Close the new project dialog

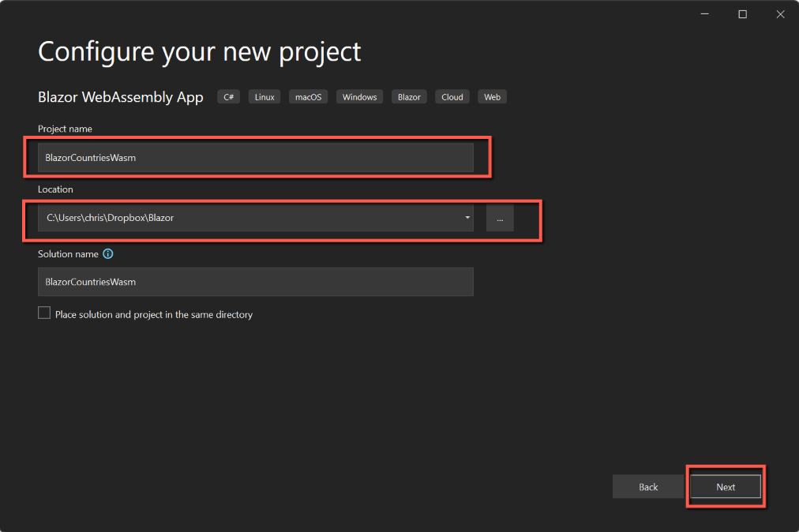coord(778,14)
